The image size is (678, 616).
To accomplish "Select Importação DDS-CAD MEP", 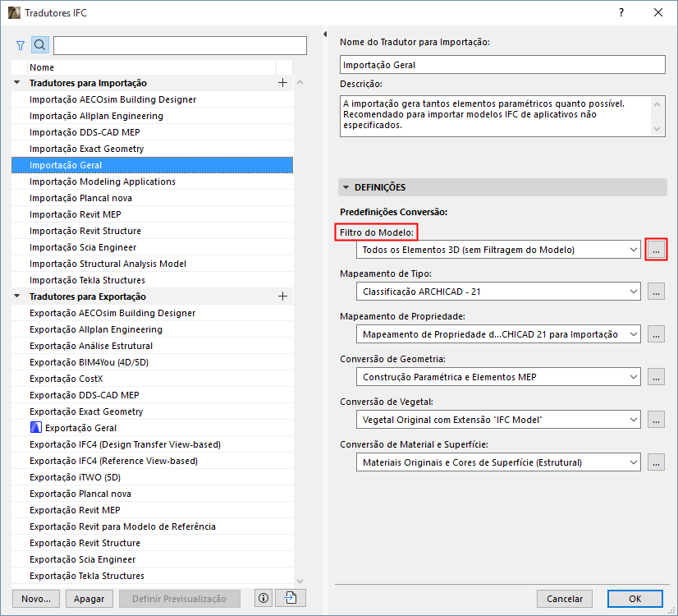I will pyautogui.click(x=152, y=132).
